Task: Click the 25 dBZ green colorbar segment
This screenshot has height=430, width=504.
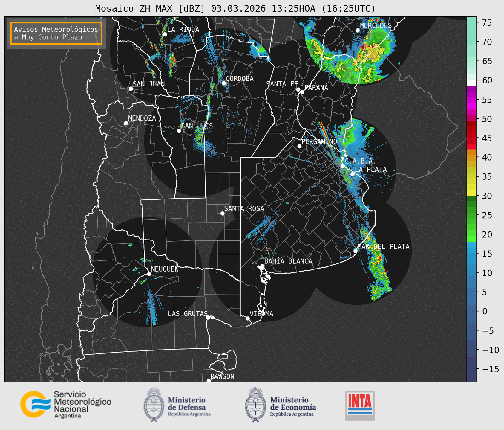Action: 471,215
